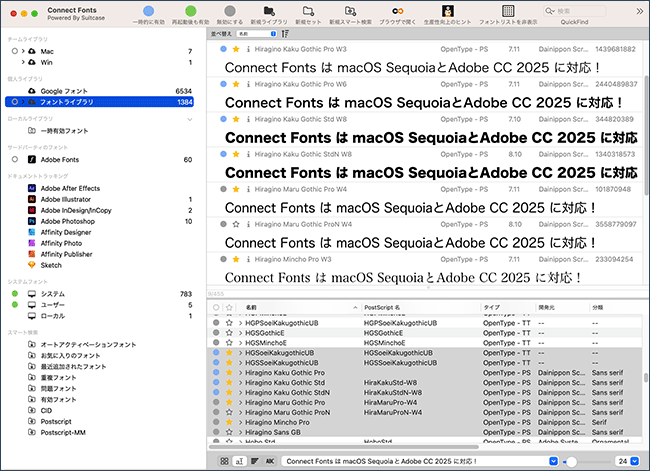Click the Sketch app icon in sidebar
Image resolution: width=650 pixels, height=471 pixels.
pyautogui.click(x=32, y=265)
